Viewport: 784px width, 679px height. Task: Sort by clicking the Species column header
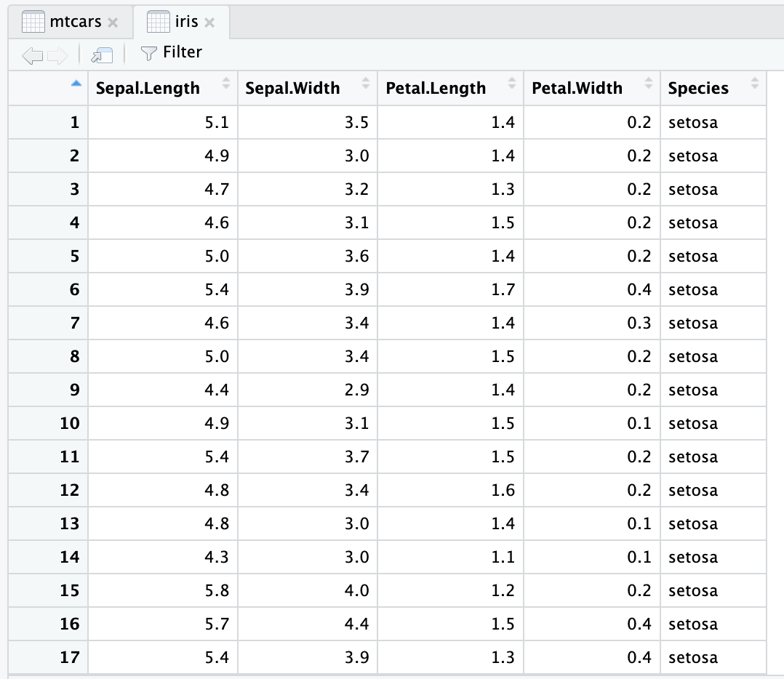click(x=698, y=88)
